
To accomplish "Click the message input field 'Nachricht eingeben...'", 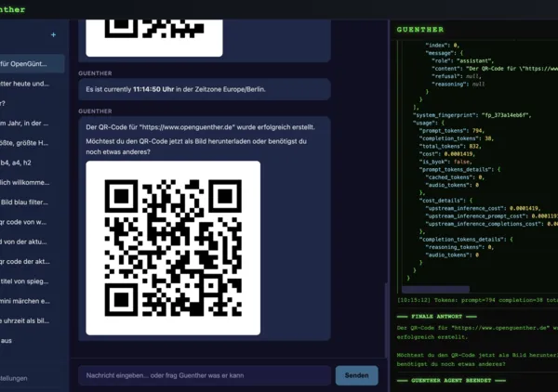I will coord(205,375).
